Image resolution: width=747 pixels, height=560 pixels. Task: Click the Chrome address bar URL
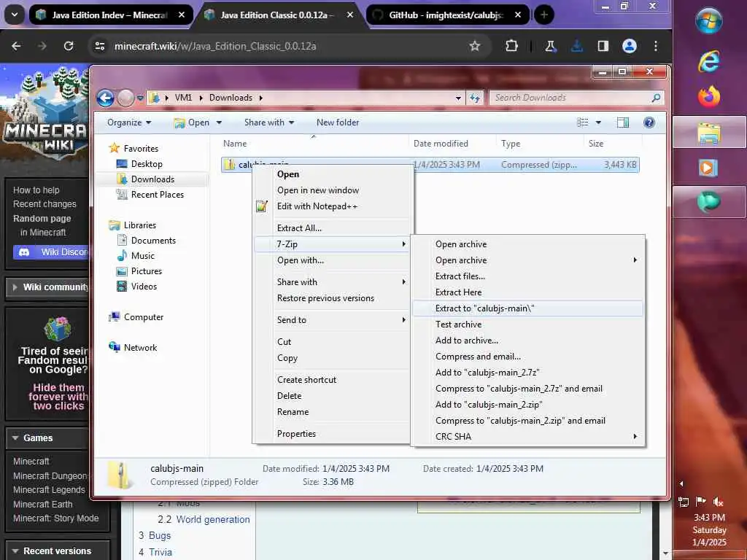[215, 46]
